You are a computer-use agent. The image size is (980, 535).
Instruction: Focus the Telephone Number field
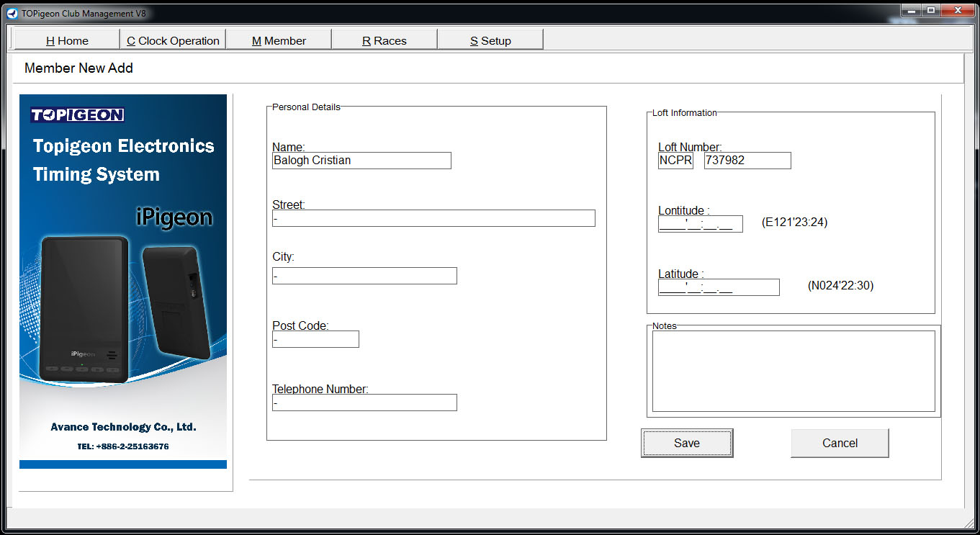[364, 403]
